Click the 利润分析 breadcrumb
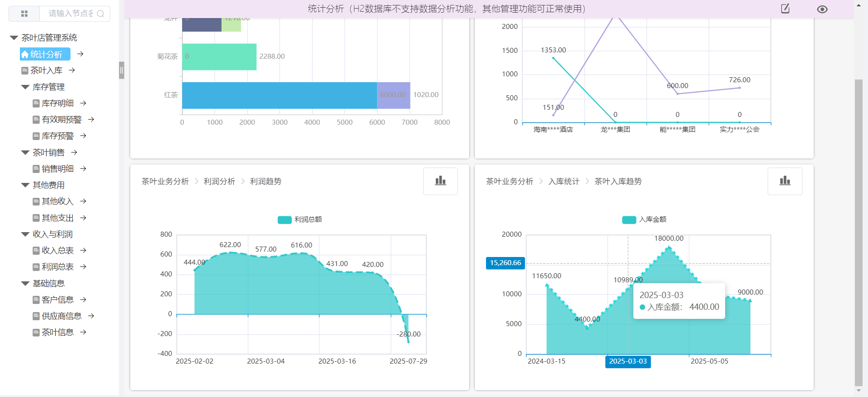This screenshot has width=868, height=397. click(219, 182)
